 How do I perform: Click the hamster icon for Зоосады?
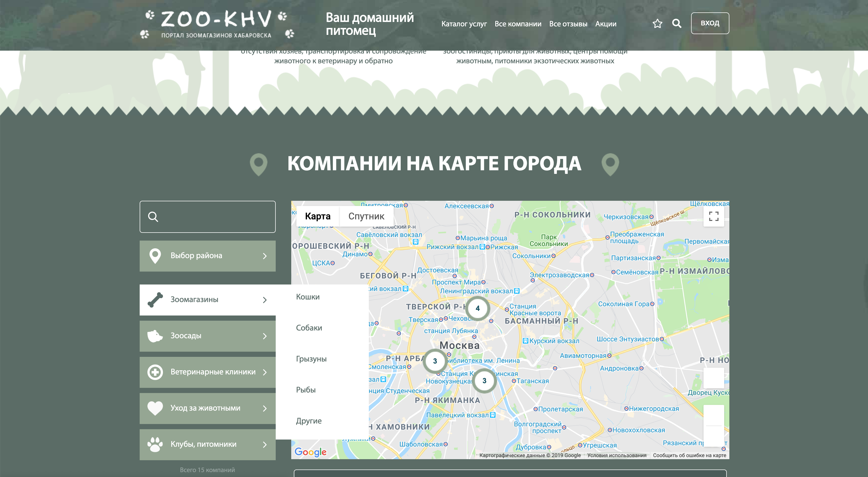pyautogui.click(x=155, y=336)
